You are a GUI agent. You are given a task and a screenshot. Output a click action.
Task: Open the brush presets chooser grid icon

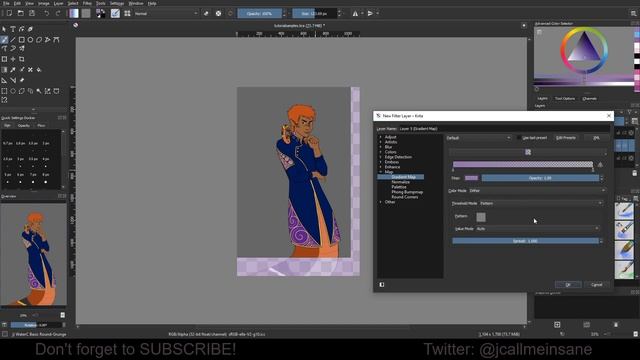(127, 13)
